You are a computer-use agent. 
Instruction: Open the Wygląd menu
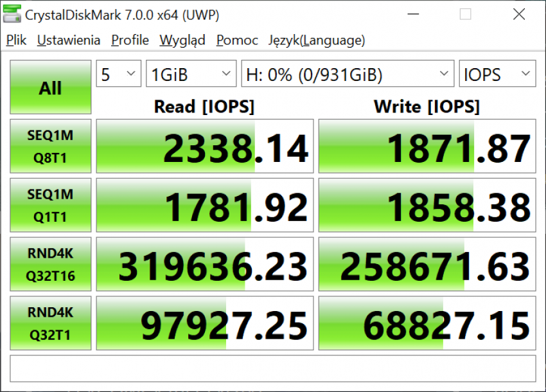182,40
